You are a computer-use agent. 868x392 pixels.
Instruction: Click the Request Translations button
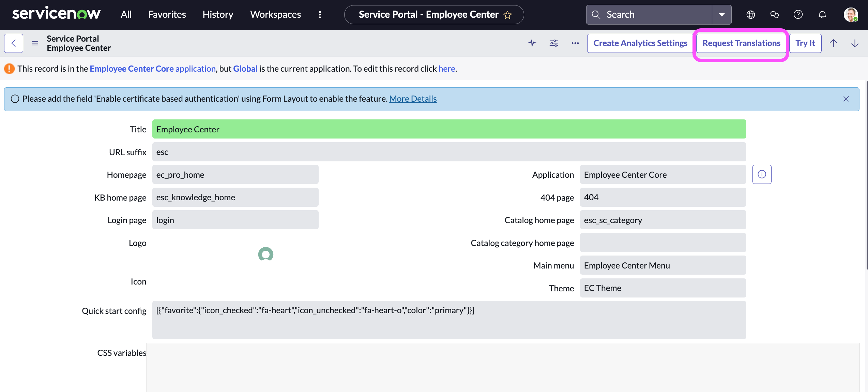741,43
